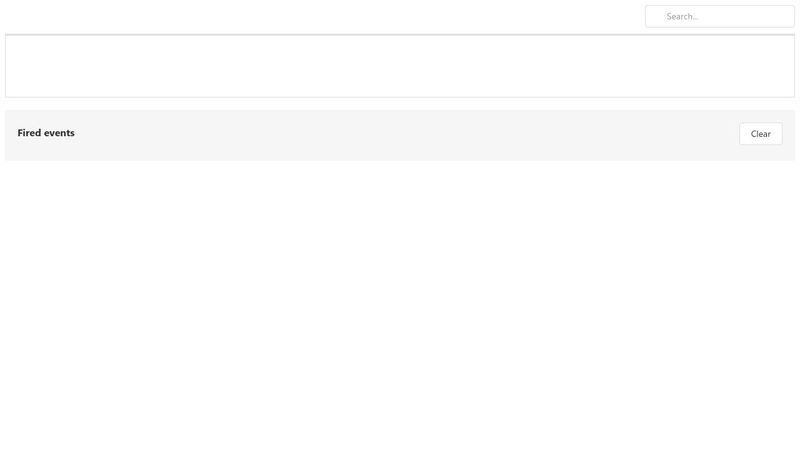Viewport: 800px width, 450px height.
Task: Click the bold Fired events label
Action: [46, 133]
